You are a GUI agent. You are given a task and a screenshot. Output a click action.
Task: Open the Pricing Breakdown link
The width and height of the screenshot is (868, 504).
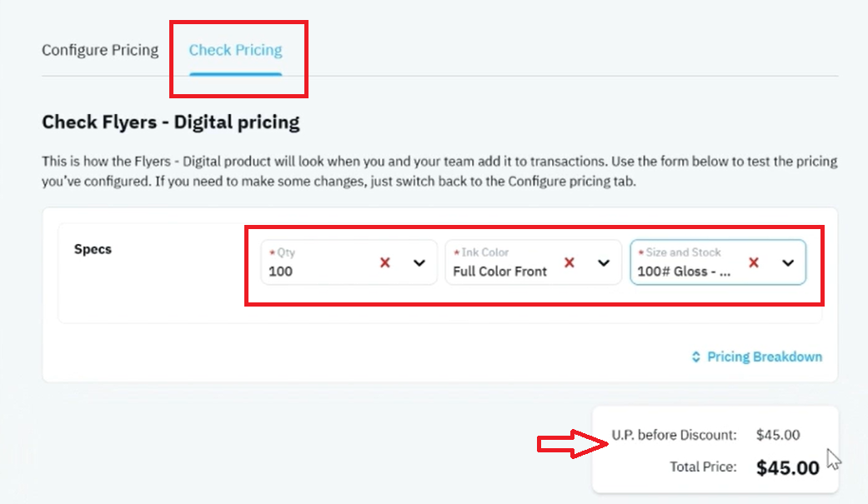pos(765,357)
